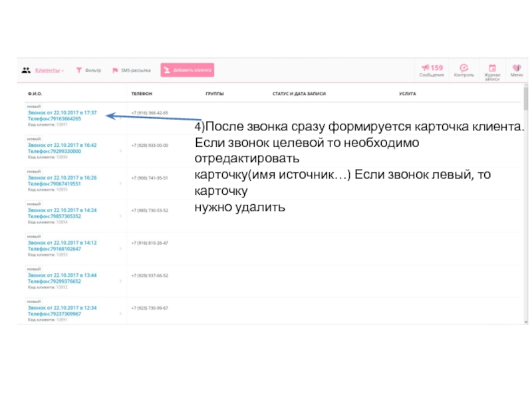Open the Меню heart icon
The width and height of the screenshot is (532, 399).
click(x=517, y=68)
